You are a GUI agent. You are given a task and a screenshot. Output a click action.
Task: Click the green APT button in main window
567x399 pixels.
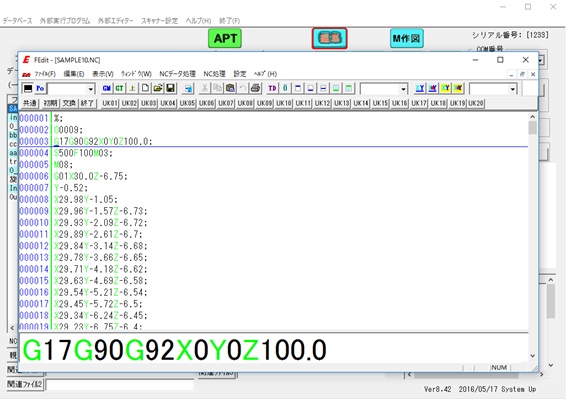225,38
